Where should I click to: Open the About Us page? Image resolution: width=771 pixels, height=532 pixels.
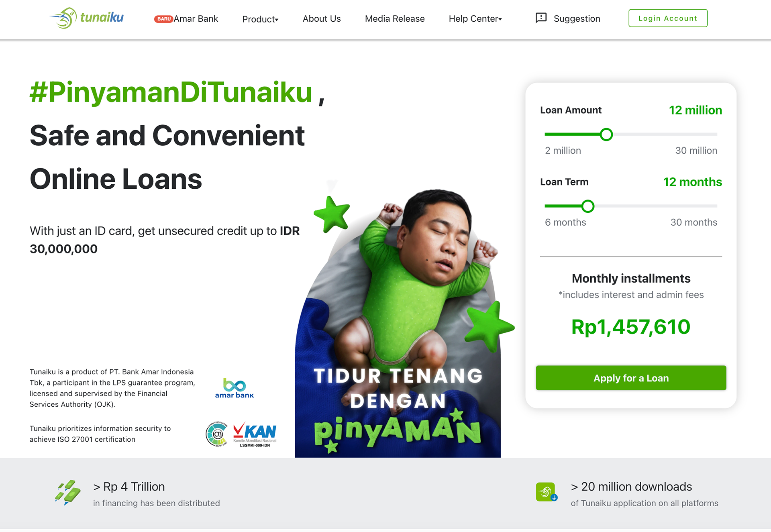pyautogui.click(x=322, y=18)
